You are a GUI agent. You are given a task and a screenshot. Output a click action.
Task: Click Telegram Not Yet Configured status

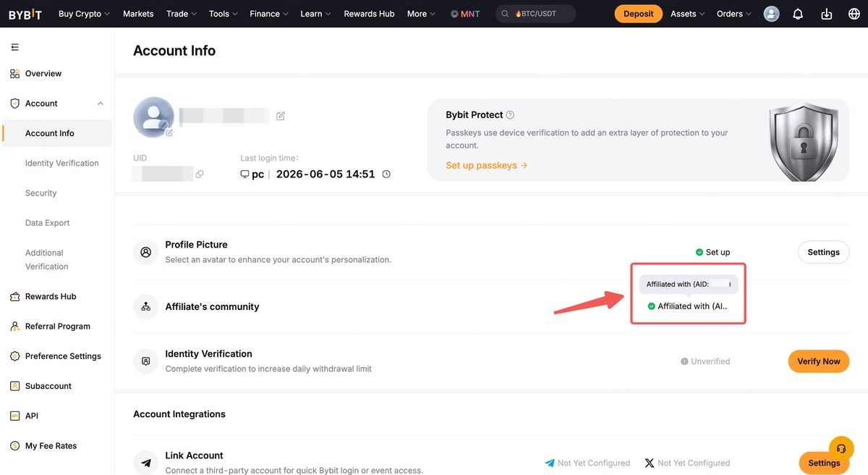tap(588, 463)
